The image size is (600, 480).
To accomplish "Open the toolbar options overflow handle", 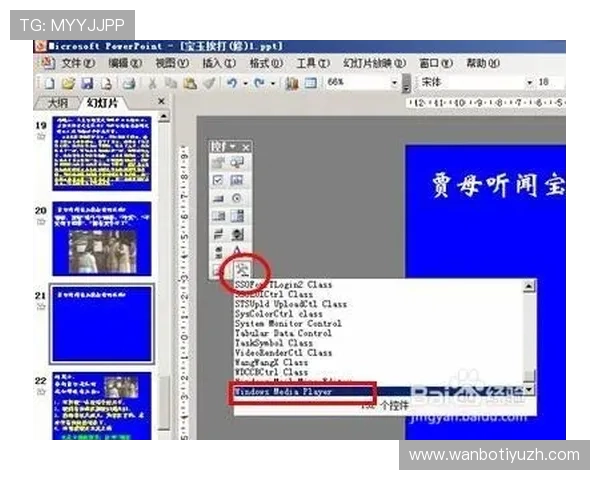I will click(406, 84).
